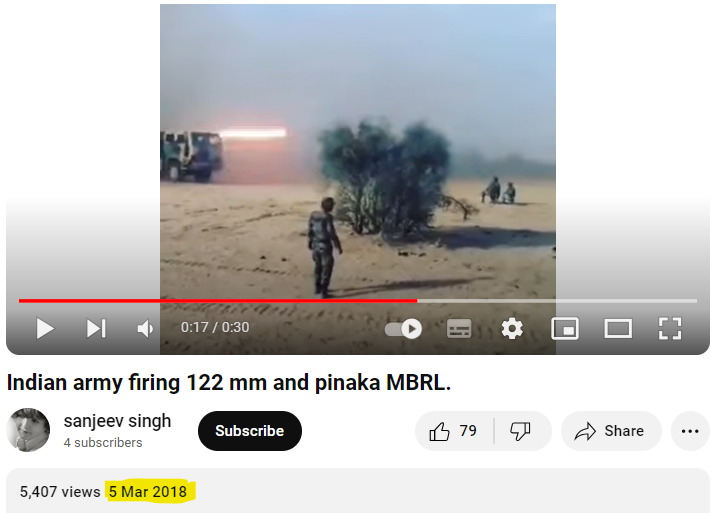The image size is (711, 513).
Task: Switch to miniplayer mode
Action: coord(565,328)
